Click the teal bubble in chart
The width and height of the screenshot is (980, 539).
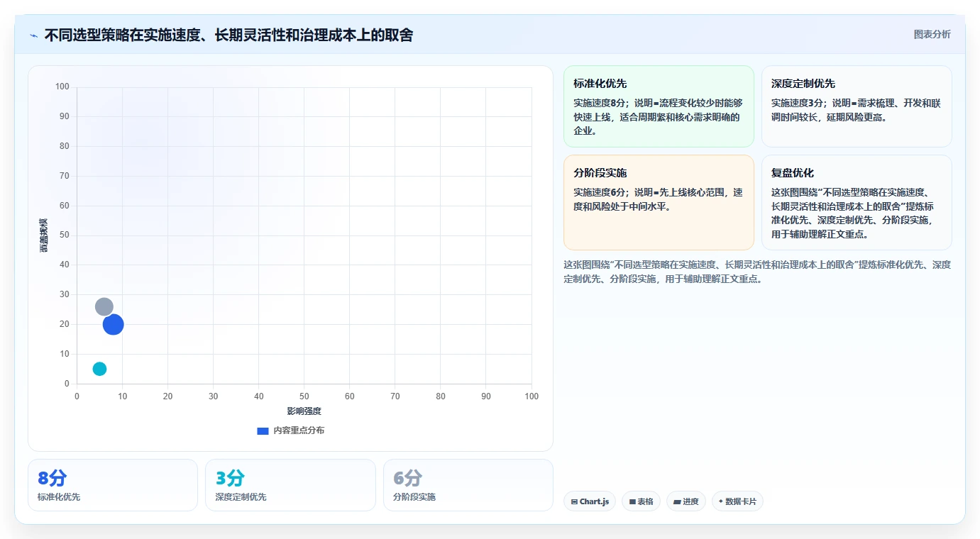pos(99,369)
